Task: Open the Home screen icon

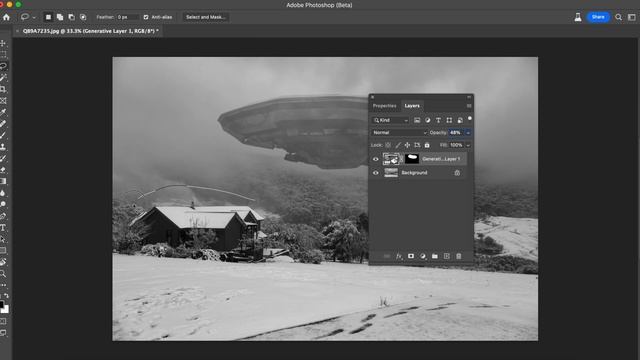Action: (6, 17)
